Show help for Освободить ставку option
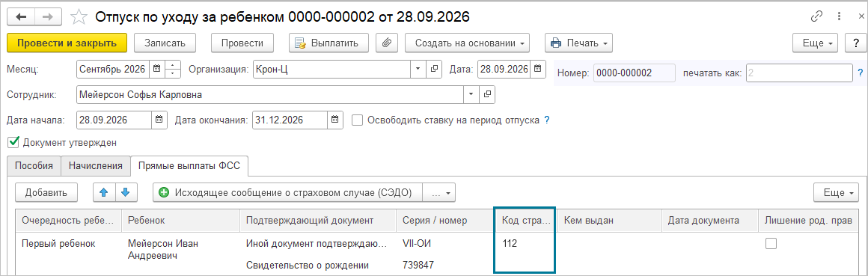 click(x=547, y=120)
